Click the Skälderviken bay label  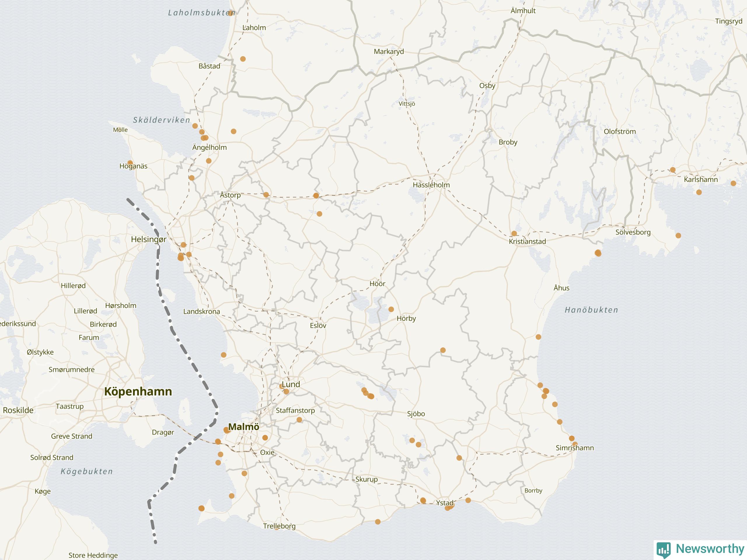(161, 120)
